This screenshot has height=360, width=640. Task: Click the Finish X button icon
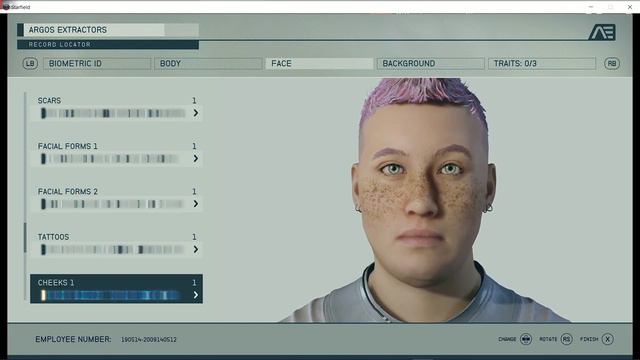click(607, 339)
